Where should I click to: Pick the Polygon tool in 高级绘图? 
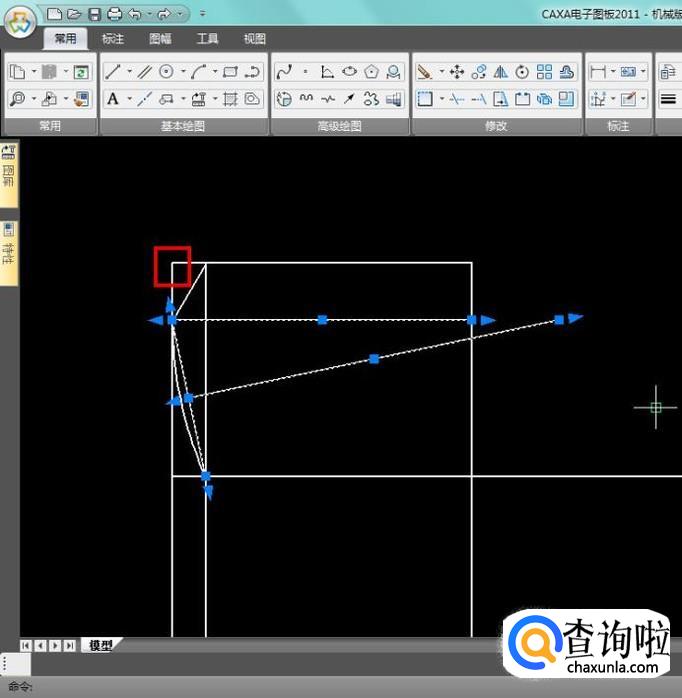(x=372, y=72)
